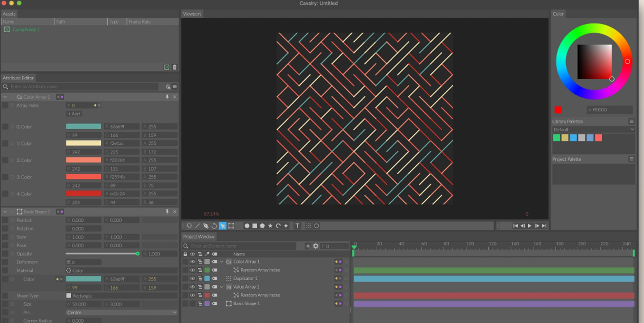Open Project Window settings gear
The width and height of the screenshot is (644, 323).
pyautogui.click(x=316, y=246)
